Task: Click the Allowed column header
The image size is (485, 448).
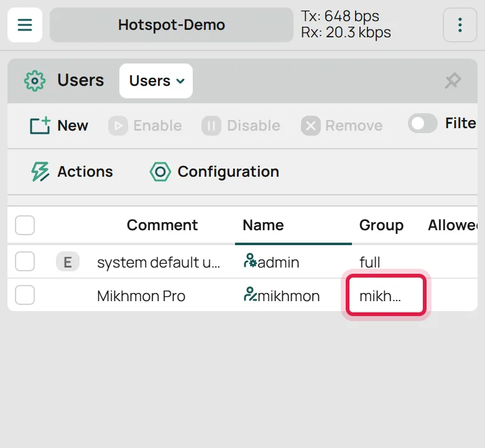Action: tap(453, 225)
